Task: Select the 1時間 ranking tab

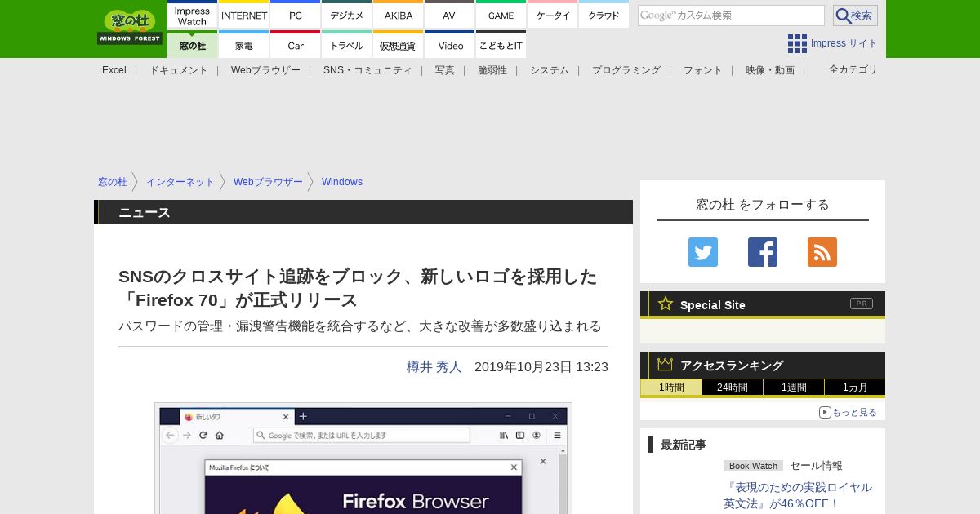Action: [x=671, y=388]
